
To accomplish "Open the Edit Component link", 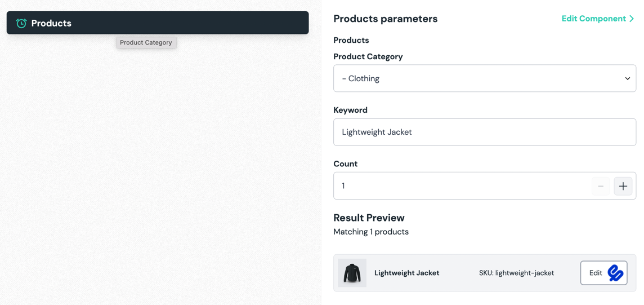I will 593,19.
